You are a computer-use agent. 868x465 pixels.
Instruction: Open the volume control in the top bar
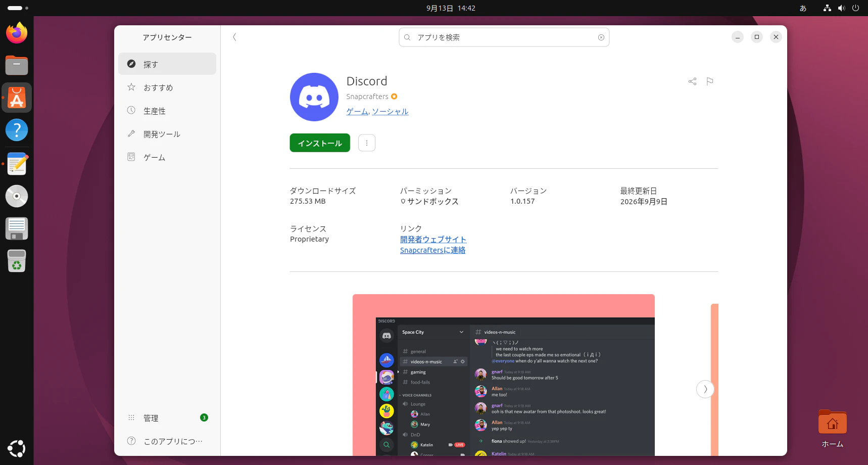click(x=841, y=8)
